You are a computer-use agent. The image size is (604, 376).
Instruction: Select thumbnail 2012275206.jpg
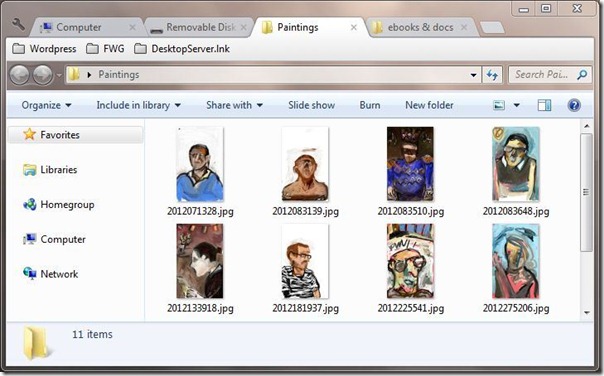coord(516,261)
